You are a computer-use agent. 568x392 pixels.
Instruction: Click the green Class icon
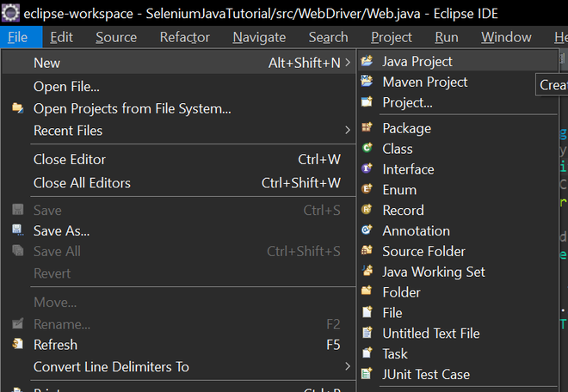[x=367, y=149]
